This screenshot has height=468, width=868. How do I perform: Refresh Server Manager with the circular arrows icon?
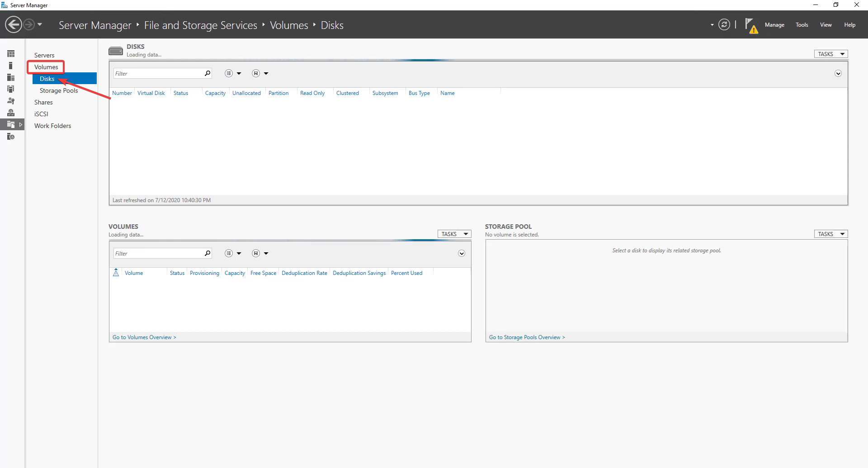pos(724,24)
